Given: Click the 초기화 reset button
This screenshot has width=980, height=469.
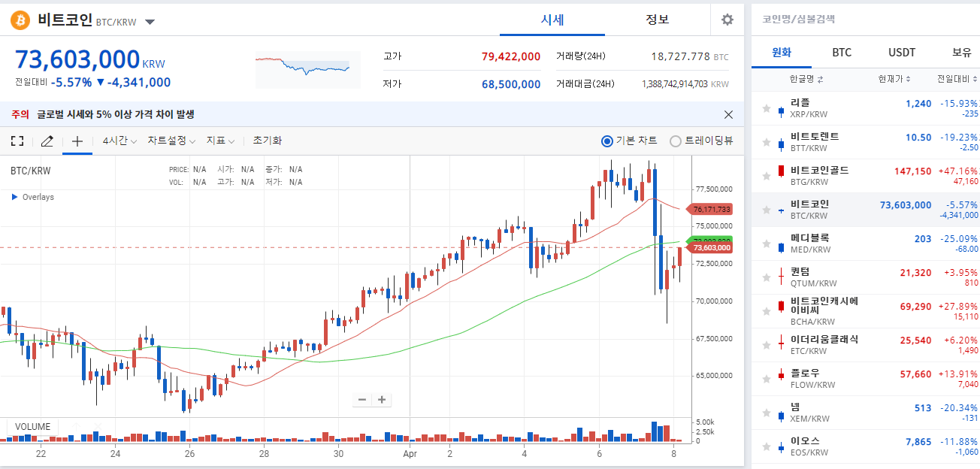Looking at the screenshot, I should tap(267, 141).
